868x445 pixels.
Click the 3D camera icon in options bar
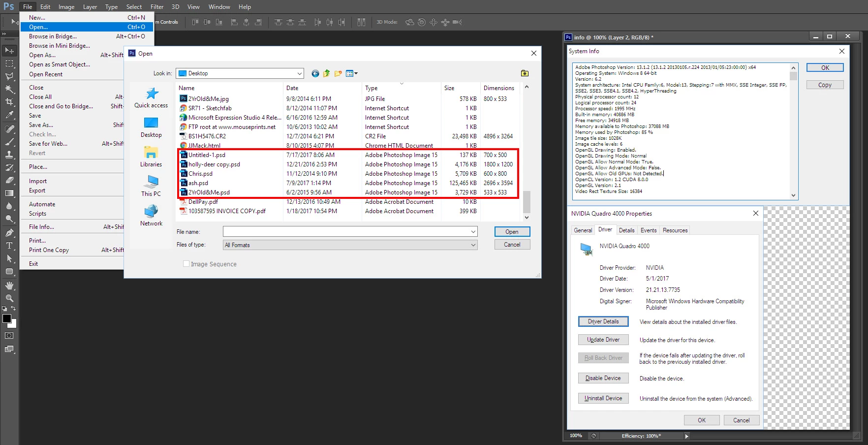pos(457,22)
